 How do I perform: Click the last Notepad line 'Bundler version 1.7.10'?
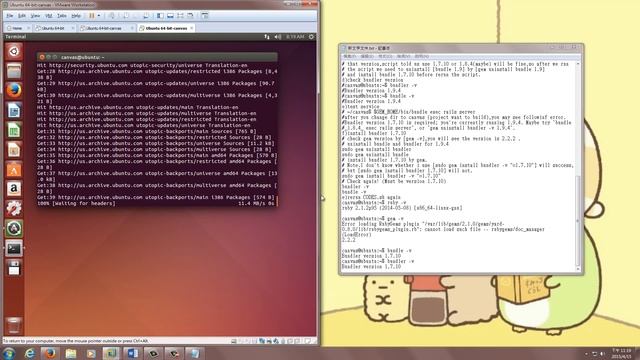(371, 267)
